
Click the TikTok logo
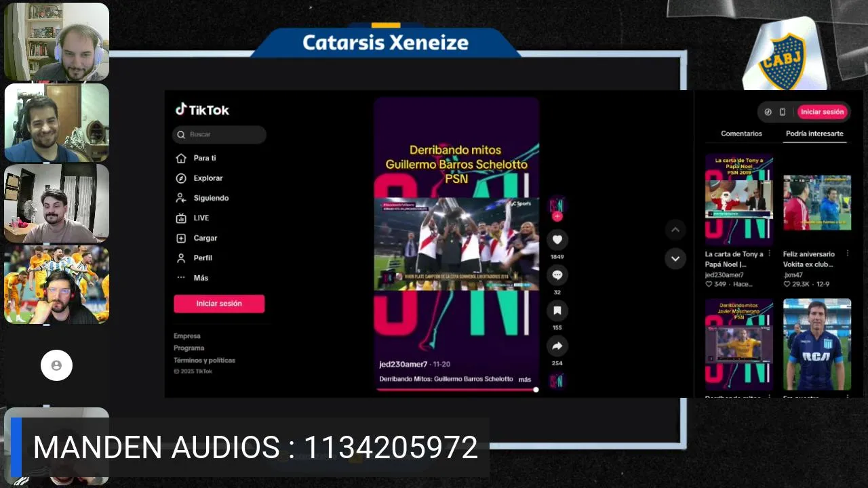pyautogui.click(x=202, y=110)
